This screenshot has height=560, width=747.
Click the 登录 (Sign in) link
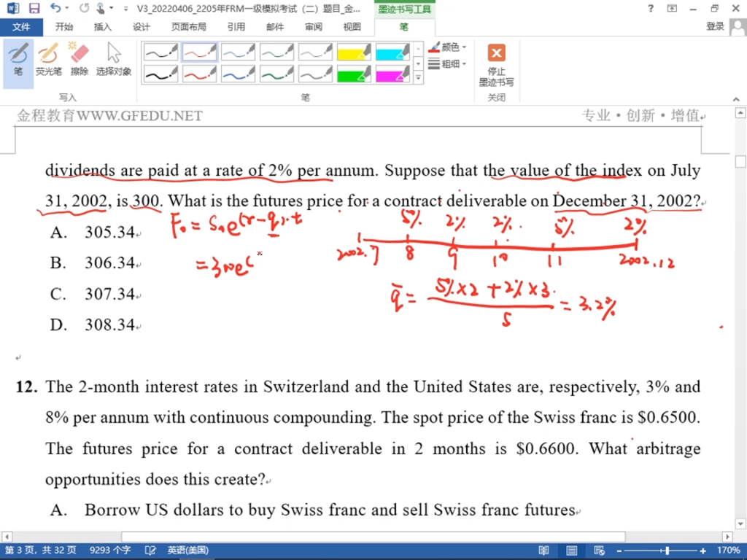[715, 27]
